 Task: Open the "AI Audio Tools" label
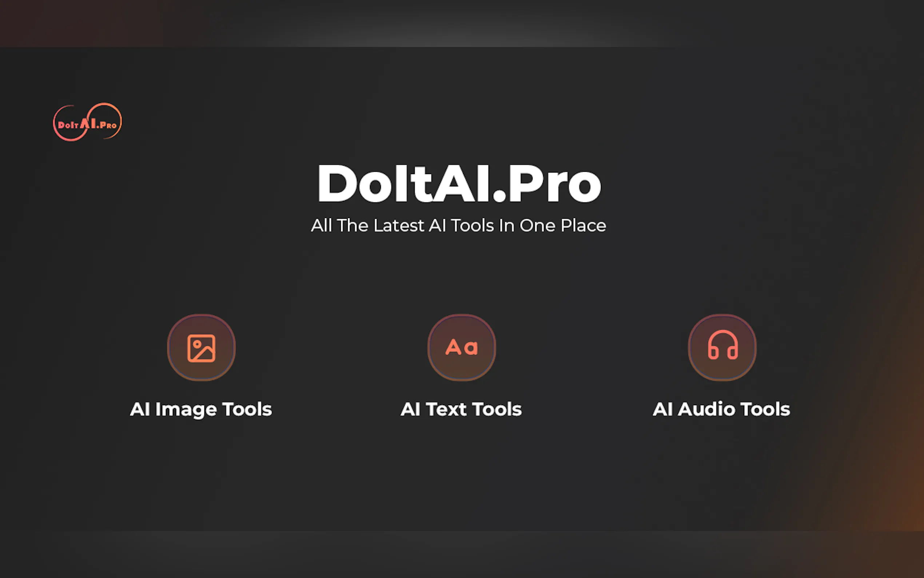click(721, 409)
